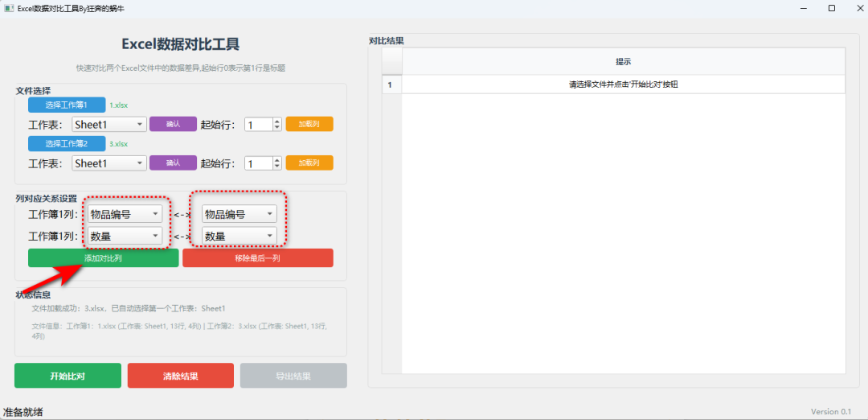Open the Sheet1 worksheet dropdown for 1.xlsx
The height and width of the screenshot is (420, 868).
click(x=109, y=124)
